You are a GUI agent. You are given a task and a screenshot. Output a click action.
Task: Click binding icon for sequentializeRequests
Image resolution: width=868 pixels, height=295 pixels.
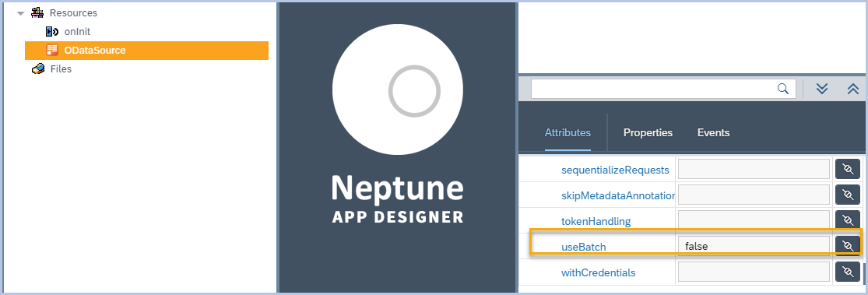click(x=848, y=170)
